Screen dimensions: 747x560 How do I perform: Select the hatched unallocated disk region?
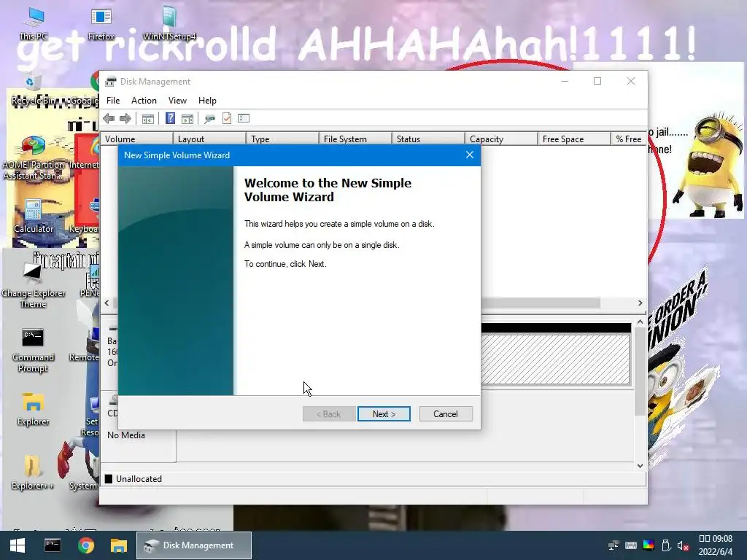pyautogui.click(x=555, y=359)
